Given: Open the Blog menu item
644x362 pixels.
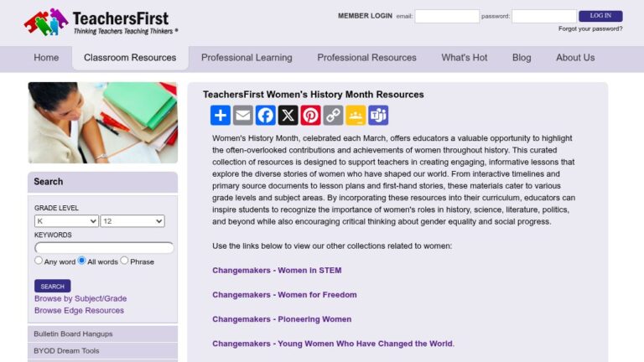Looking at the screenshot, I should 522,58.
